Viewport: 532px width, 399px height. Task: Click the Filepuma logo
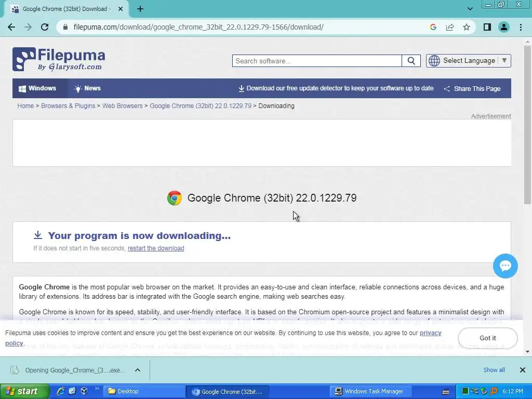coord(59,59)
